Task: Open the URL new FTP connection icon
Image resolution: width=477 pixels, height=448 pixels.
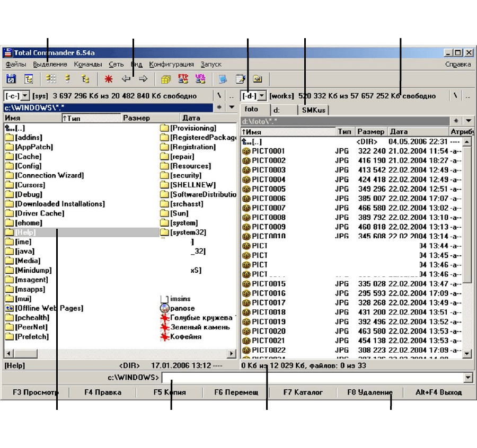Action: click(x=200, y=79)
